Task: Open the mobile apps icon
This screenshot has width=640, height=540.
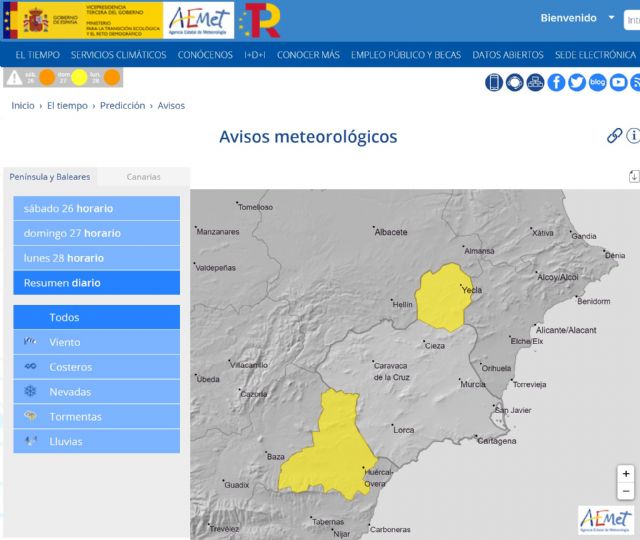Action: (x=493, y=82)
